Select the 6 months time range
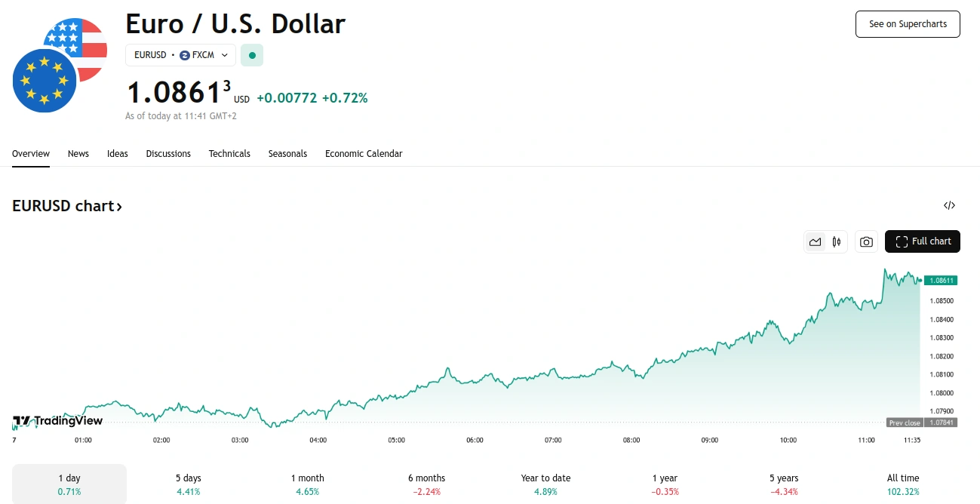 (426, 484)
